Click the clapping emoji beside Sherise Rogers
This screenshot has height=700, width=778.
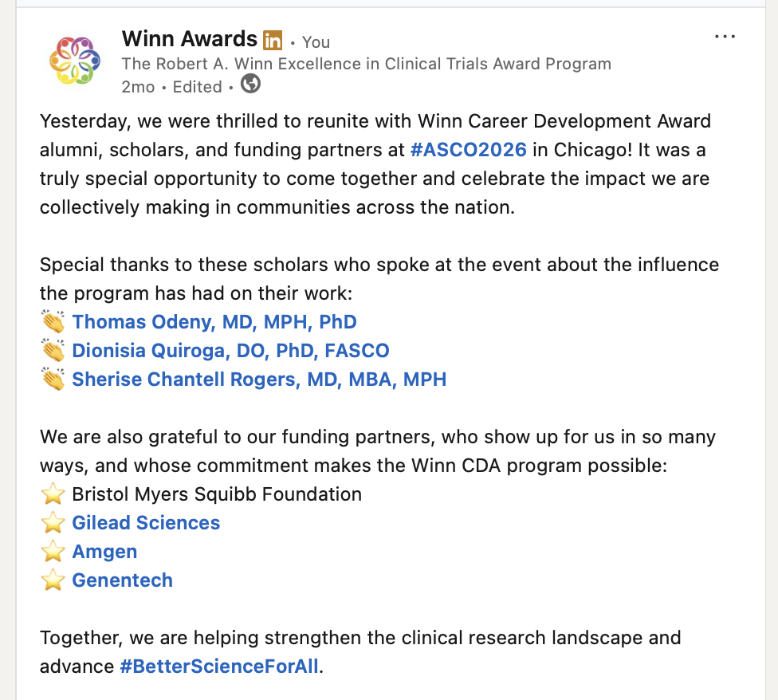tap(53, 379)
